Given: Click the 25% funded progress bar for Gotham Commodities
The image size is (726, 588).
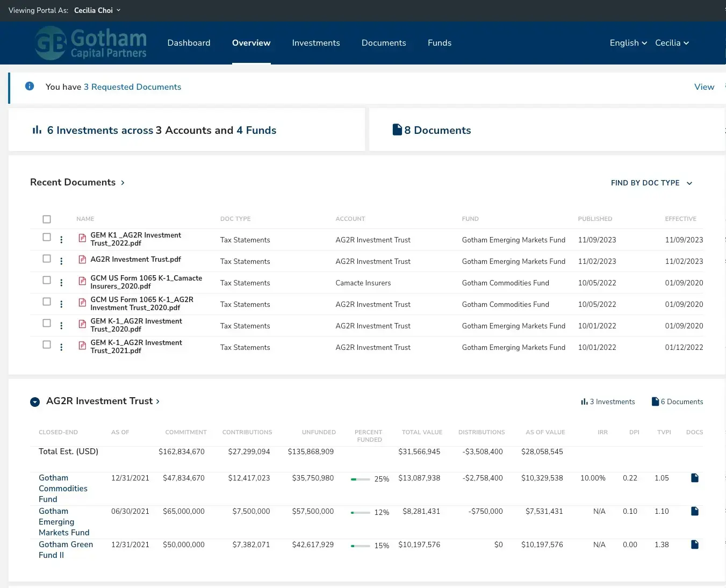Looking at the screenshot, I should 360,479.
